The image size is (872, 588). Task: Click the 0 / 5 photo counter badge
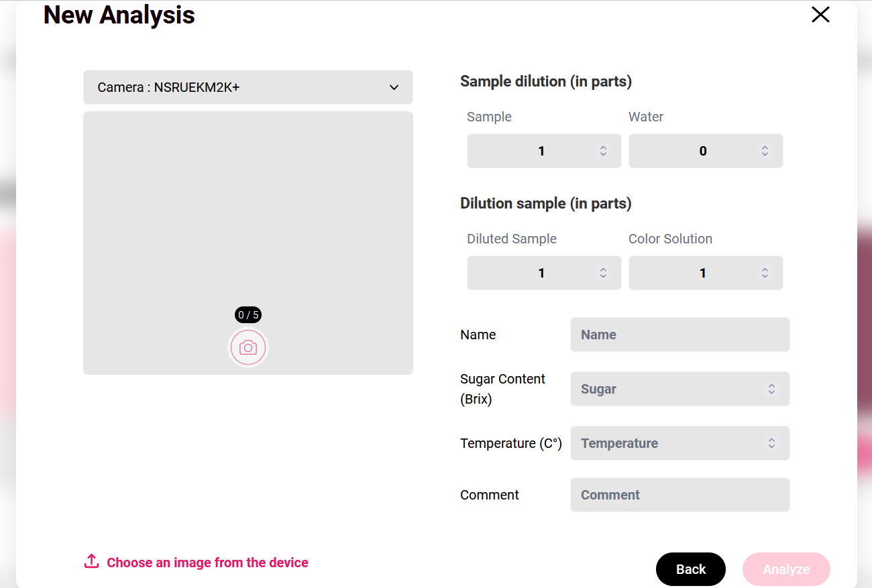248,315
